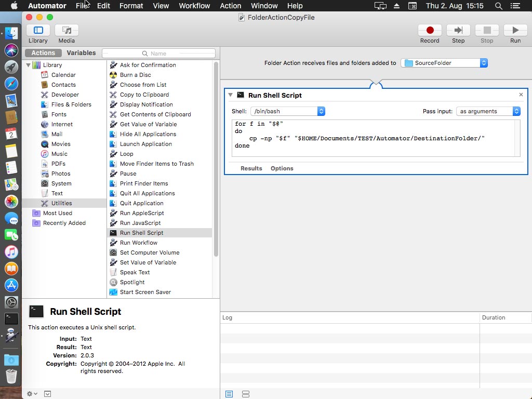This screenshot has height=399, width=532.
Task: Open Safari from the Dock
Action: click(11, 84)
